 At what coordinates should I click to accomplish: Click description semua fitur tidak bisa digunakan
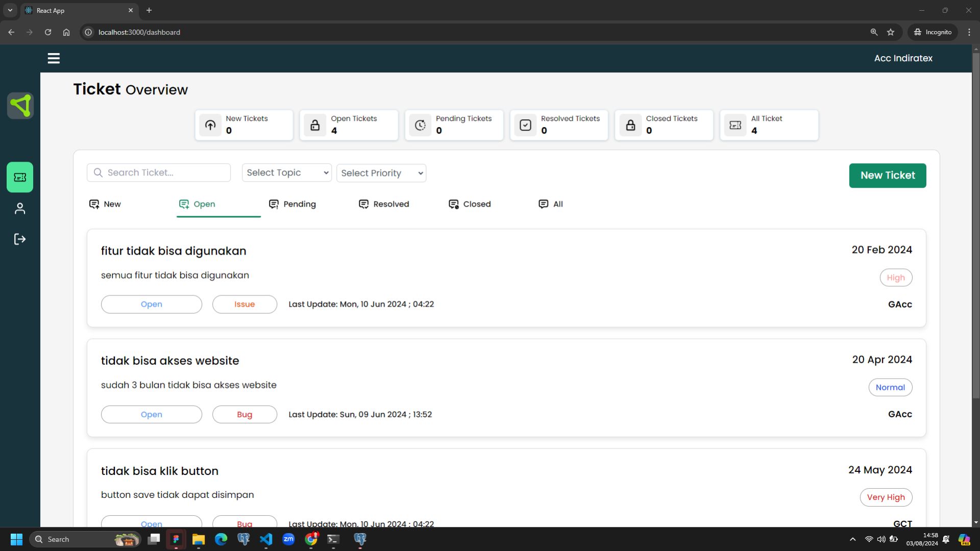click(x=175, y=275)
